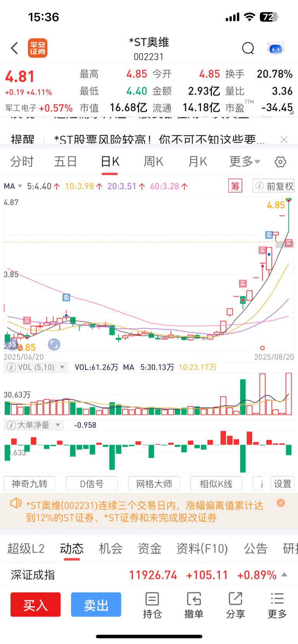Tap the *ST奥维 stock title
Image resolution: width=298 pixels, height=644 pixels.
click(149, 42)
